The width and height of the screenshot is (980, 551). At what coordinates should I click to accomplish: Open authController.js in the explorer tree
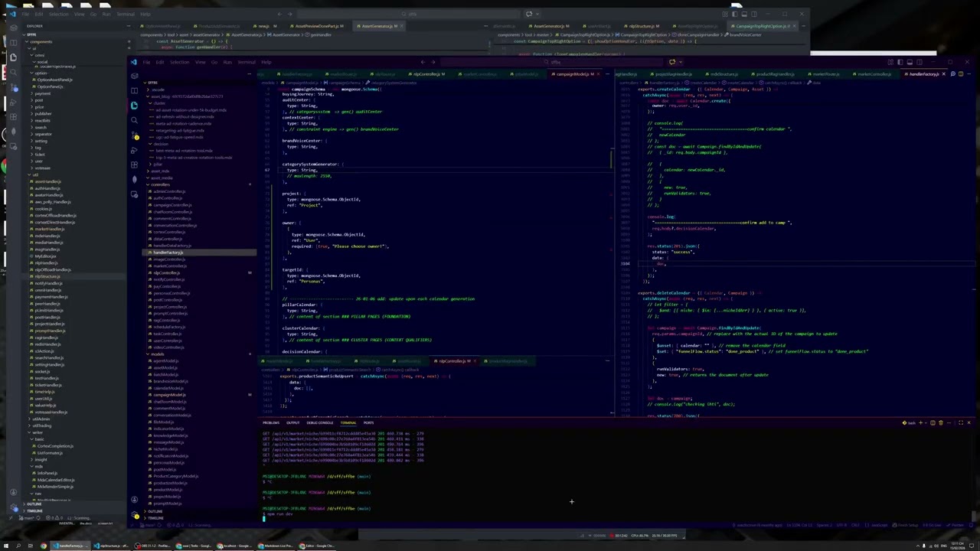tap(168, 198)
